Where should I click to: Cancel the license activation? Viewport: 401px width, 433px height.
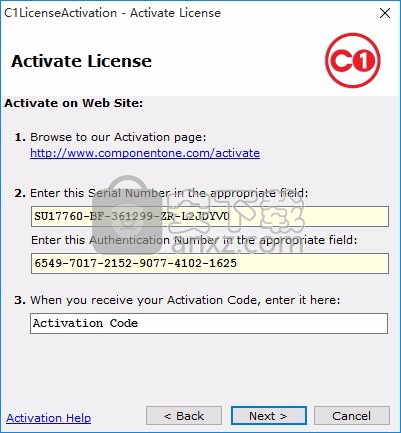(x=352, y=416)
